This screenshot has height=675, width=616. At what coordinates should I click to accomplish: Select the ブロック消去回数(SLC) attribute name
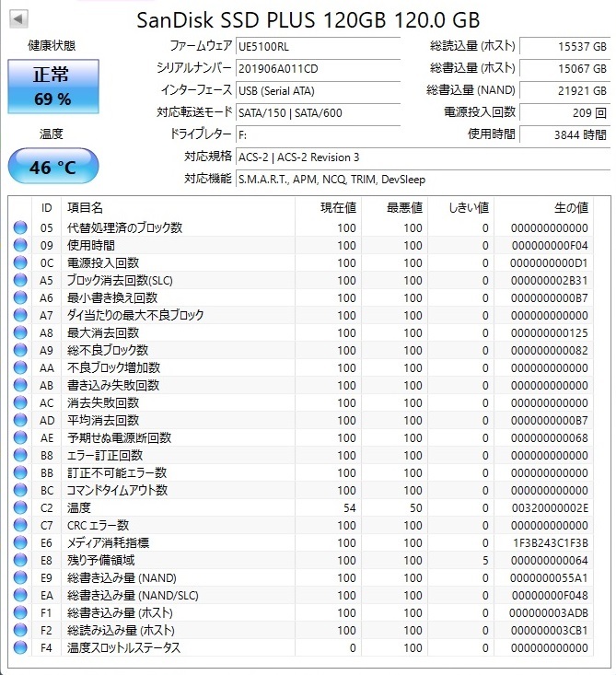(x=120, y=280)
